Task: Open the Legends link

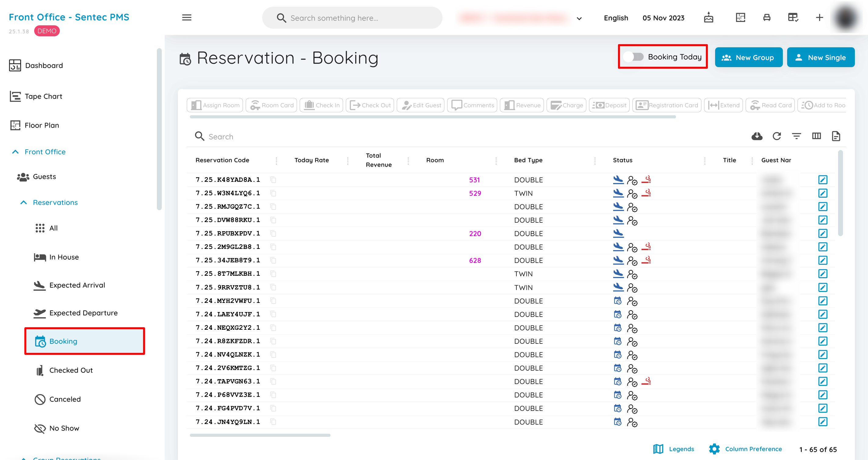Action: tap(674, 449)
